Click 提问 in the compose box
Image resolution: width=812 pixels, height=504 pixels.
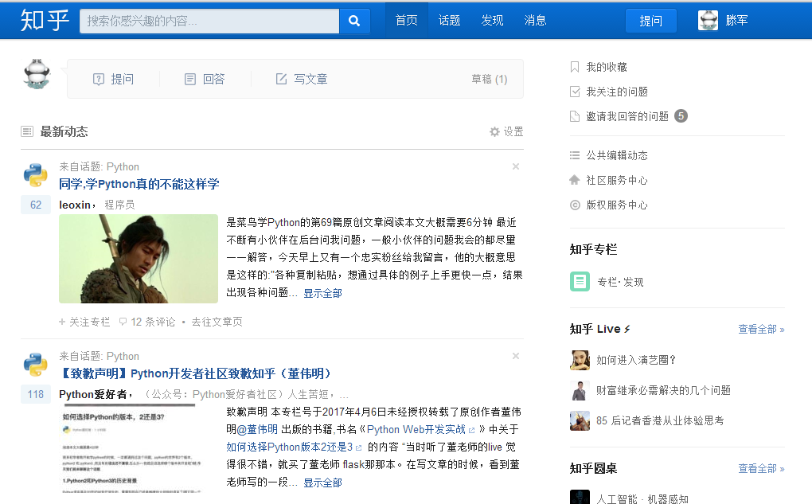[x=113, y=80]
